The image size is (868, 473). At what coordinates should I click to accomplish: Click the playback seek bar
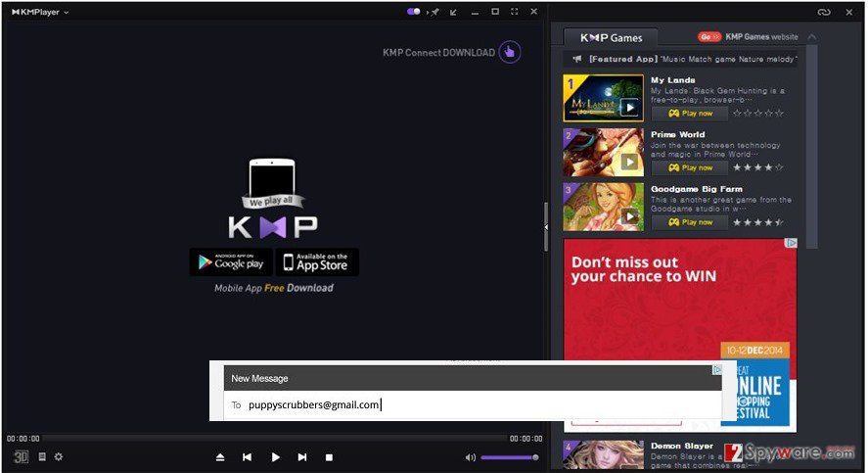(x=274, y=439)
